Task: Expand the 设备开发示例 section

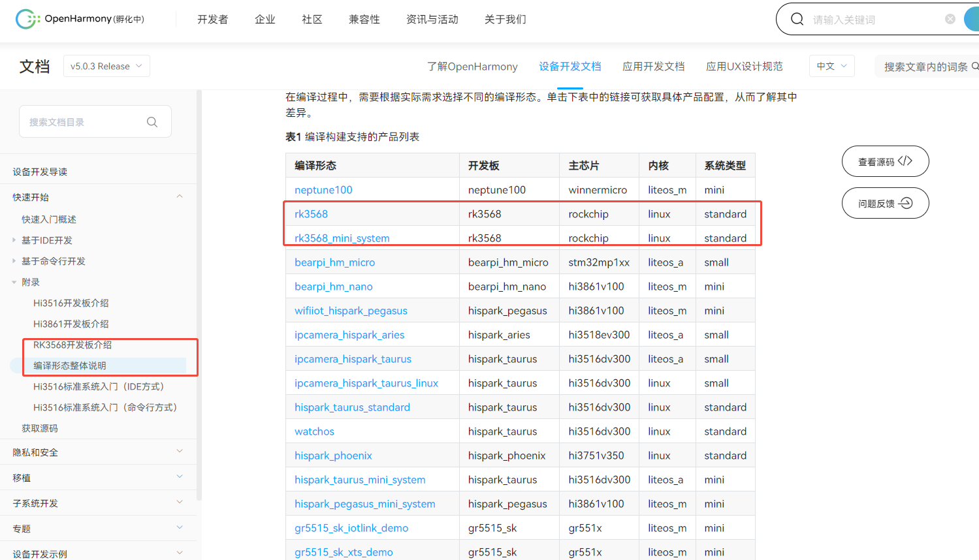Action: (180, 553)
